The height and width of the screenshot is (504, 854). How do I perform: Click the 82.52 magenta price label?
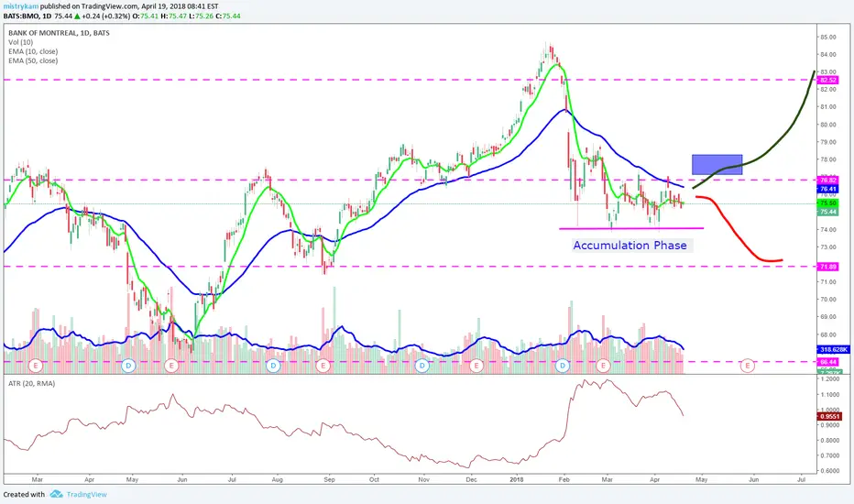point(828,80)
